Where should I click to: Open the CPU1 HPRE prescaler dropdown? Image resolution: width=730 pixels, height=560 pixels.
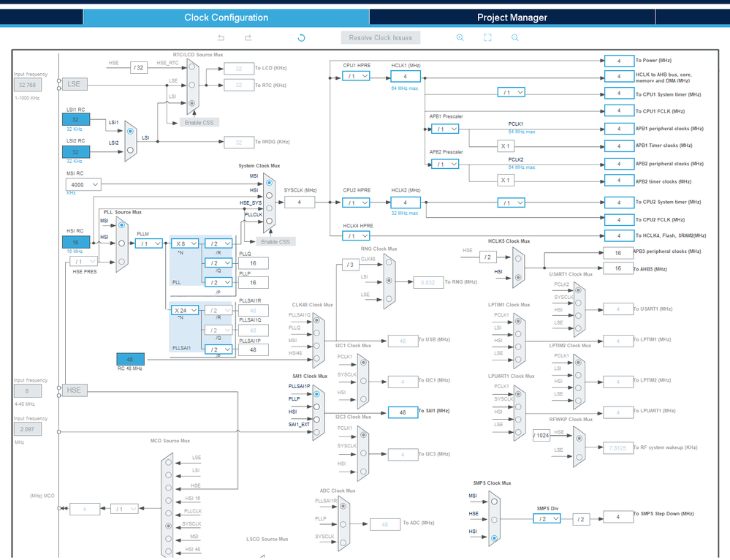356,76
